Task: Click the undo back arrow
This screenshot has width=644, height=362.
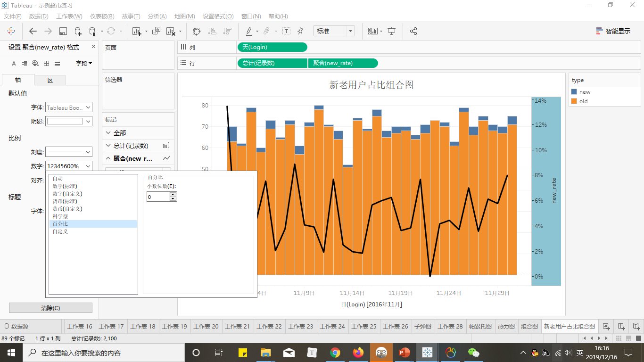Action: coord(33,31)
